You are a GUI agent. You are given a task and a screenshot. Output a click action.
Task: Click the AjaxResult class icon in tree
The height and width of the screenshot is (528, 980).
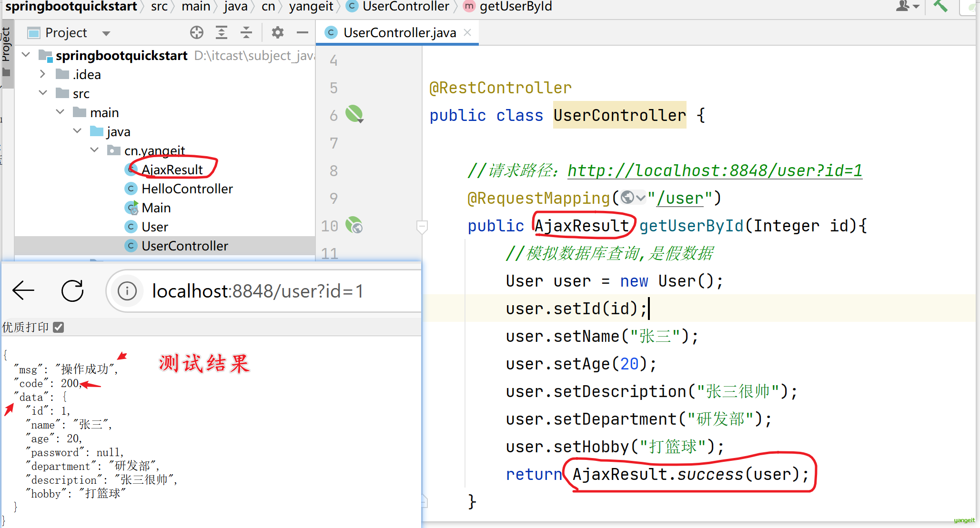click(x=131, y=169)
